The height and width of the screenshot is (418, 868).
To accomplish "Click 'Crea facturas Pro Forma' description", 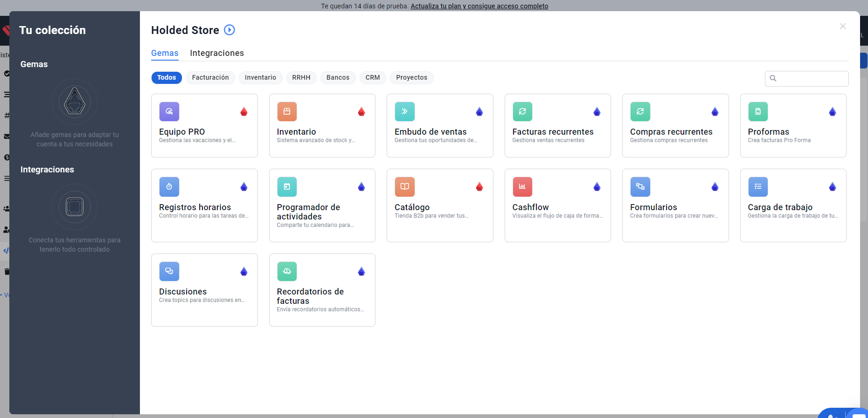I will click(779, 140).
